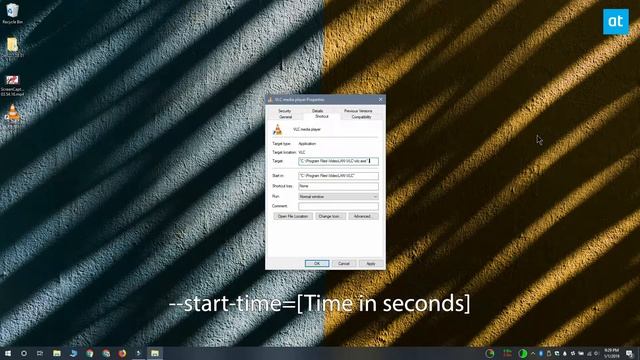Switch to the General tab

pyautogui.click(x=285, y=117)
